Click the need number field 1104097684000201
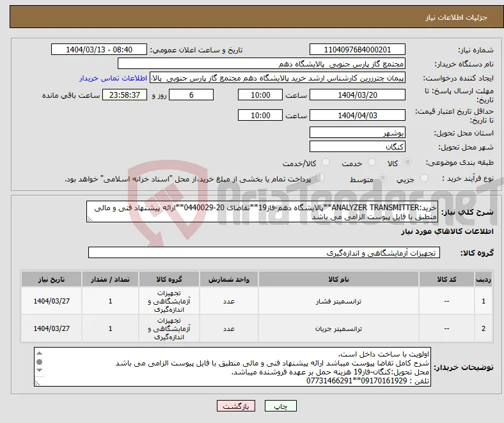This screenshot has width=504, height=423. pos(357,50)
